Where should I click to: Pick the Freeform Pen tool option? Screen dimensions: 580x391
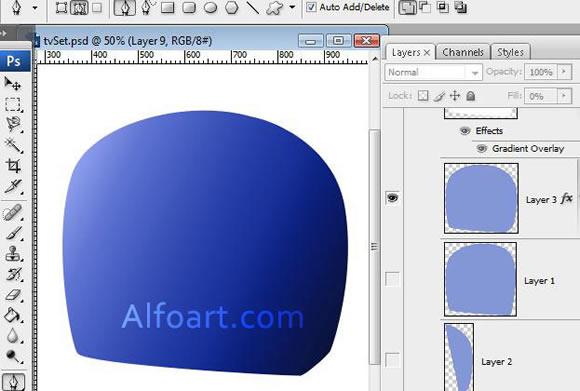point(148,8)
